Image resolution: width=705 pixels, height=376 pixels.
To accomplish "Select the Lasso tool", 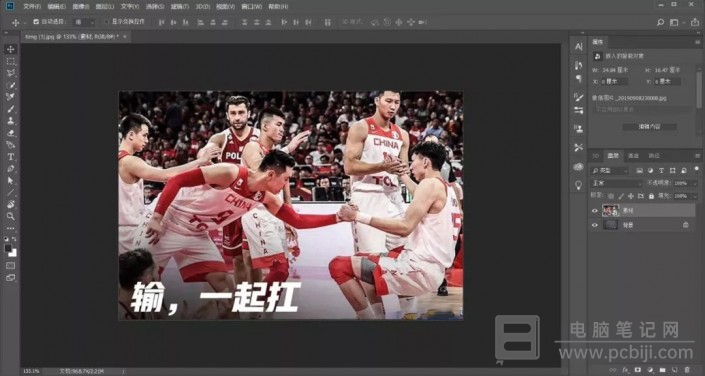I will [11, 73].
